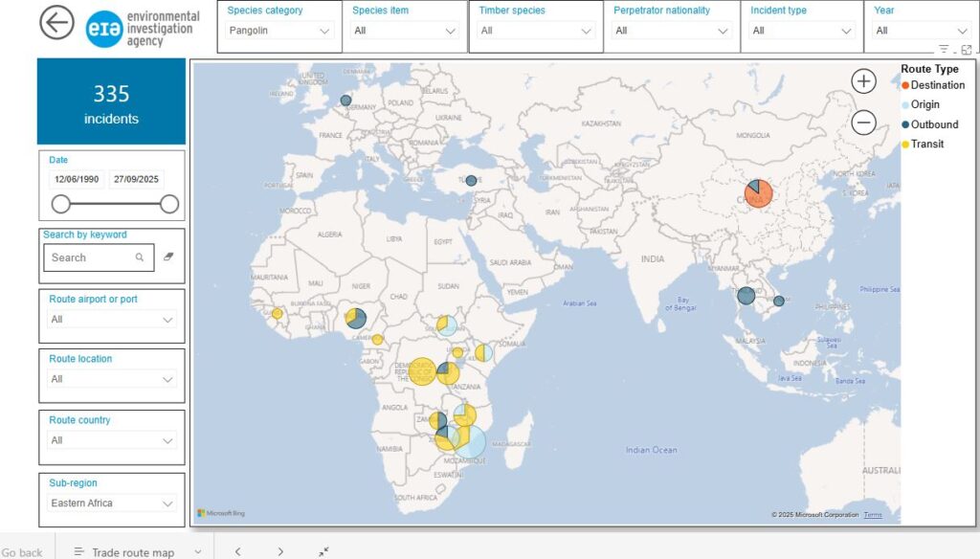
Task: Go to next page with right chevron
Action: (280, 551)
